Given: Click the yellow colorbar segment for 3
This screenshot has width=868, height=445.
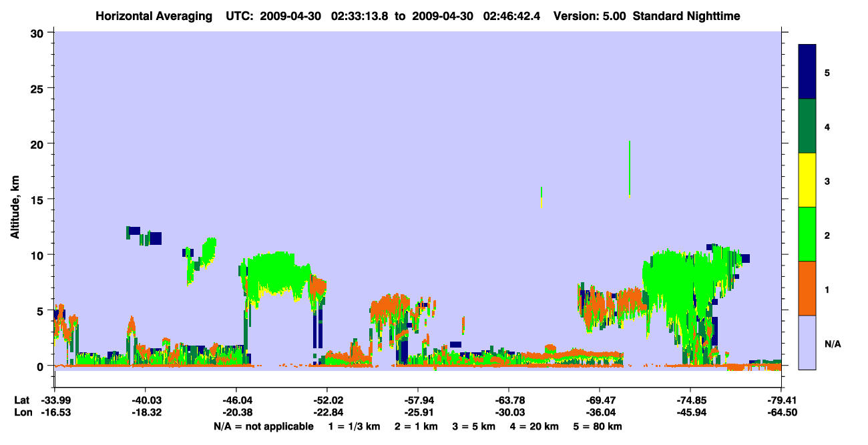Looking at the screenshot, I should pos(807,180).
